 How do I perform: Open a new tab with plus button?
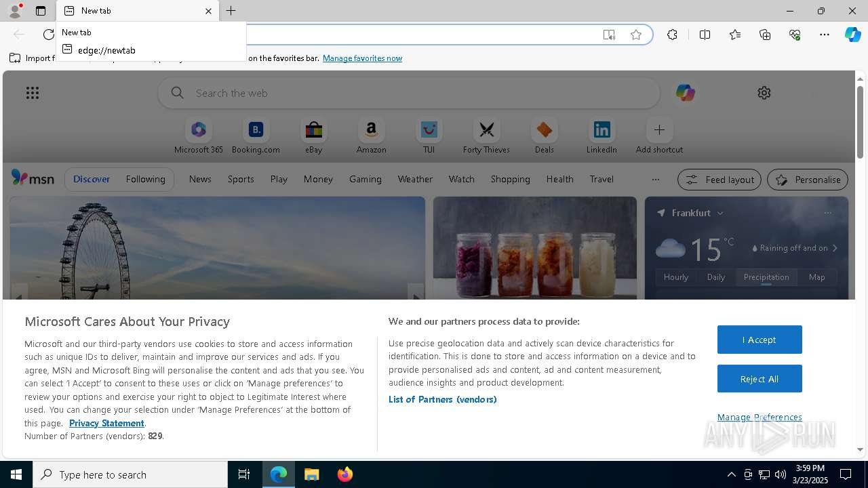coord(231,11)
